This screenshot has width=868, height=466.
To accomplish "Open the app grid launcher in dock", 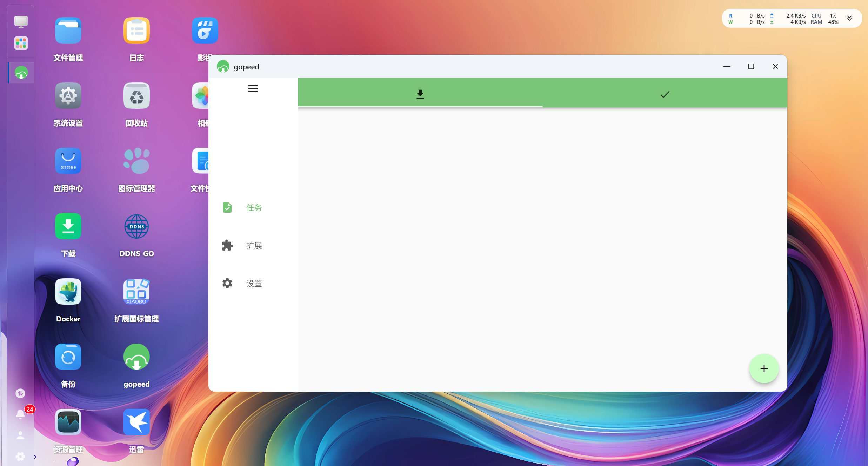I will coord(21,44).
